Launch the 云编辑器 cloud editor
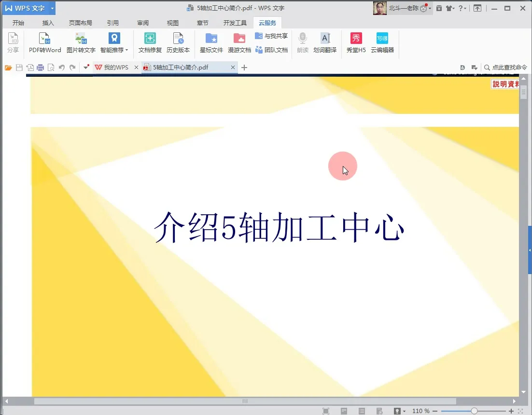532x415 pixels. tap(382, 43)
